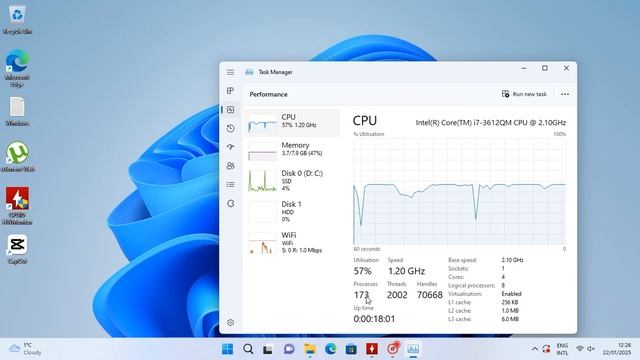
Task: Open the Services page in sidebar
Action: click(231, 203)
